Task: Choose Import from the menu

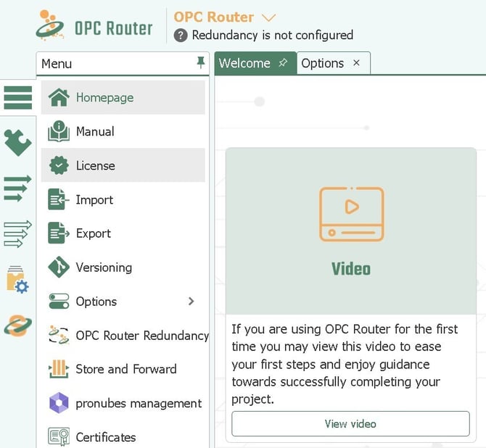Action: [123, 199]
